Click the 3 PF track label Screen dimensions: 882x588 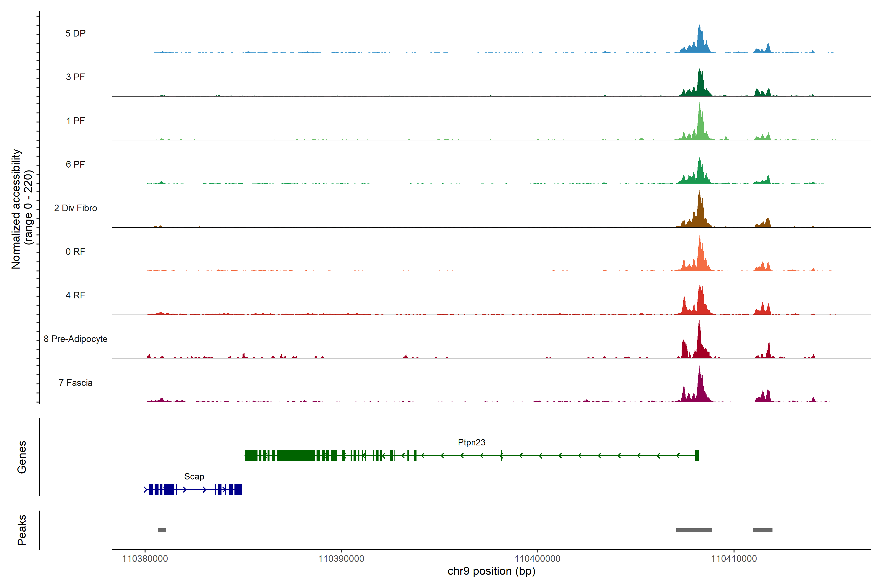75,77
